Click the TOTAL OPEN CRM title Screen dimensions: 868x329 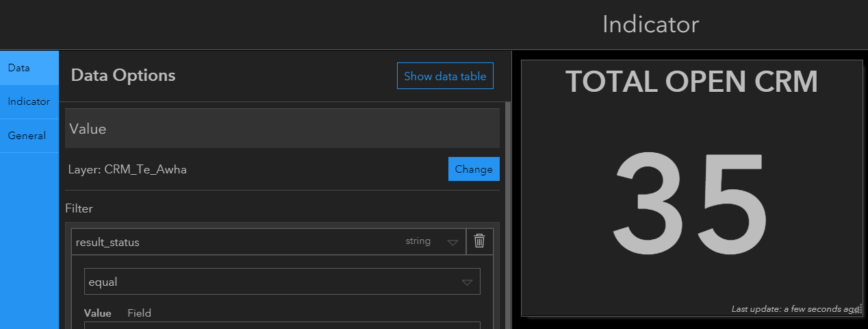[x=691, y=82]
